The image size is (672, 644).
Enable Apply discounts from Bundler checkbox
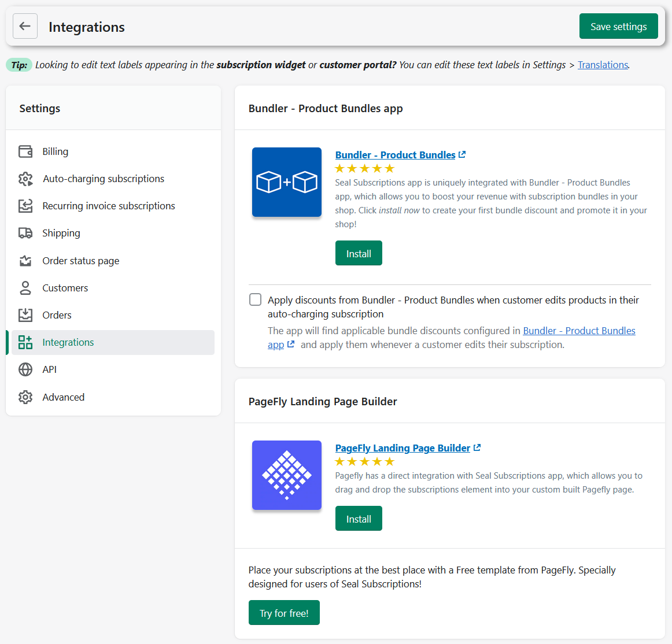tap(256, 299)
